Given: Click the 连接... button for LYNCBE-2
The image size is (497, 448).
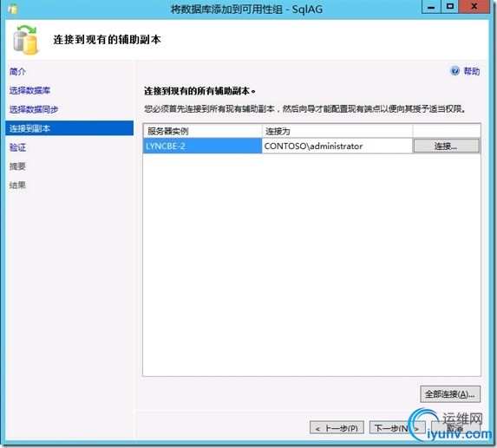Looking at the screenshot, I should [x=447, y=146].
